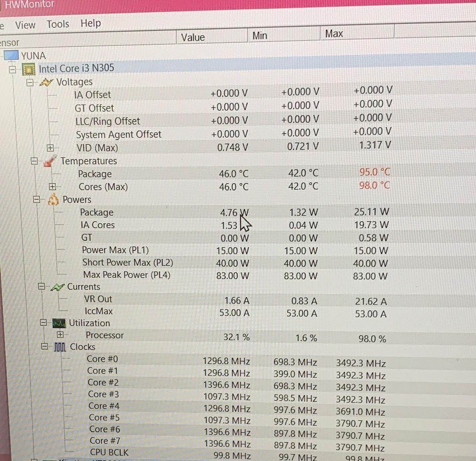Image resolution: width=476 pixels, height=461 pixels.
Task: Click the 399.0 MHz Core #1 min clock
Action: [x=295, y=374]
